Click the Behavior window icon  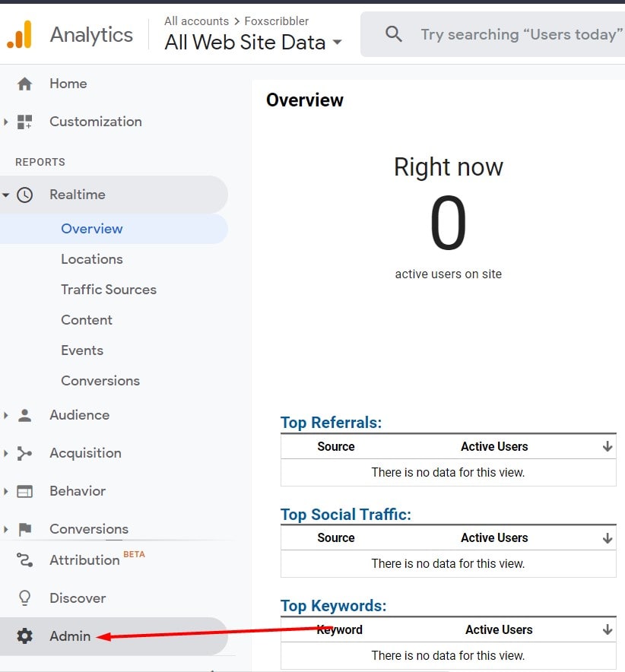pos(24,491)
